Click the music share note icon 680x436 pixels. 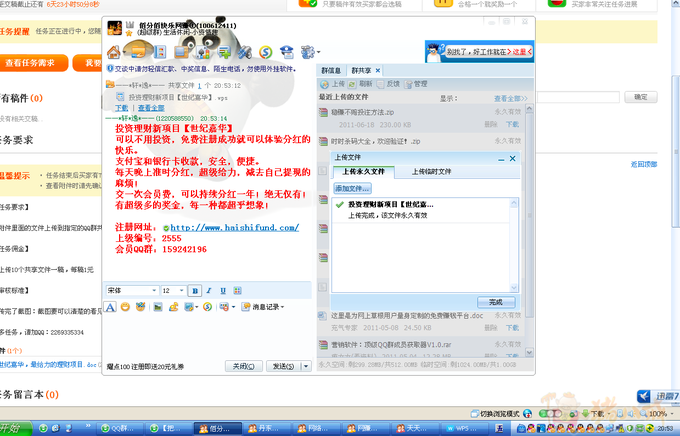click(x=173, y=307)
